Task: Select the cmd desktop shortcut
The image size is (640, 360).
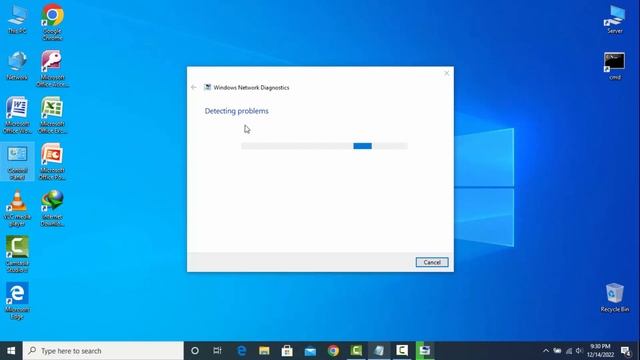Action: 615,66
